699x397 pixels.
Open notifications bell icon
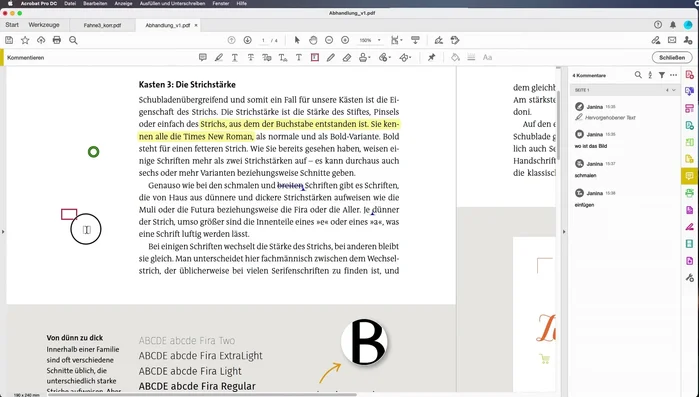pos(673,25)
